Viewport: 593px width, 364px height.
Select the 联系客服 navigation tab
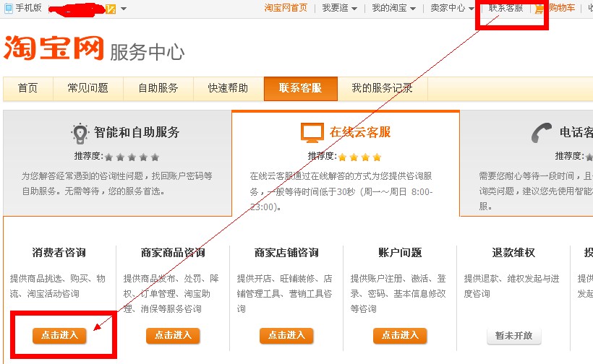coord(301,88)
